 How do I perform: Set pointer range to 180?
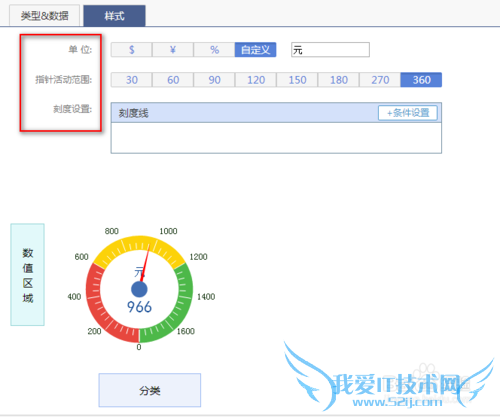coord(339,80)
